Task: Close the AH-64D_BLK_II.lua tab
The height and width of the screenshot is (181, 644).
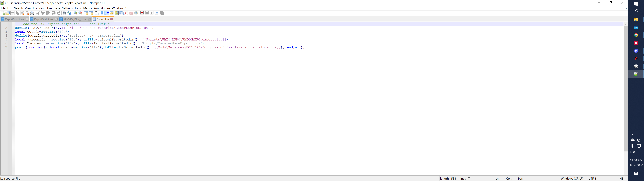Action: tap(90, 19)
